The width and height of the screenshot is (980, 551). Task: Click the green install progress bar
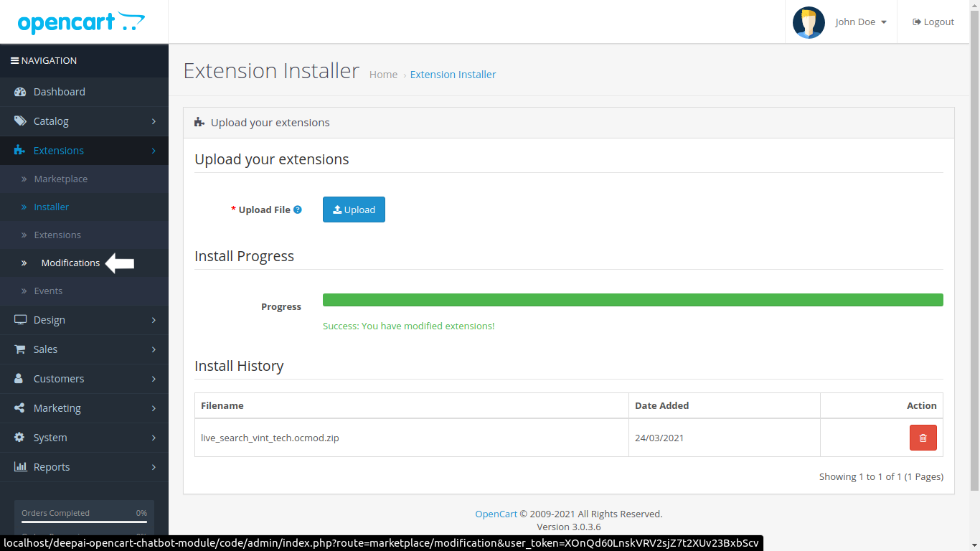[x=632, y=300]
